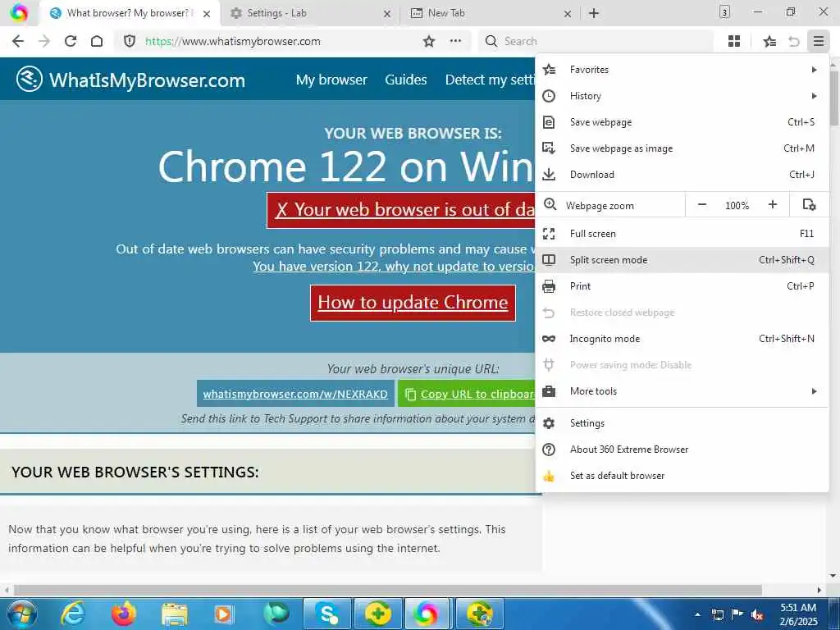
Task: Choose Set as default browser
Action: (682, 476)
